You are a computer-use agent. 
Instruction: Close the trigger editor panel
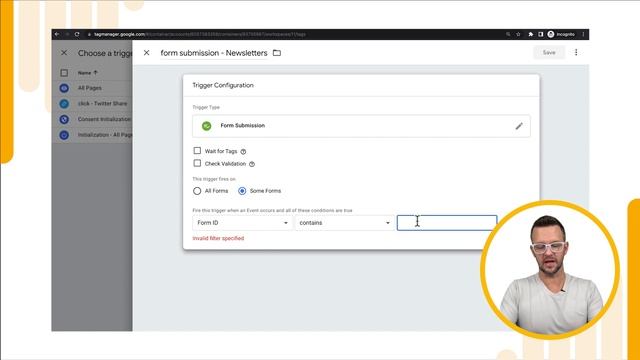(147, 53)
